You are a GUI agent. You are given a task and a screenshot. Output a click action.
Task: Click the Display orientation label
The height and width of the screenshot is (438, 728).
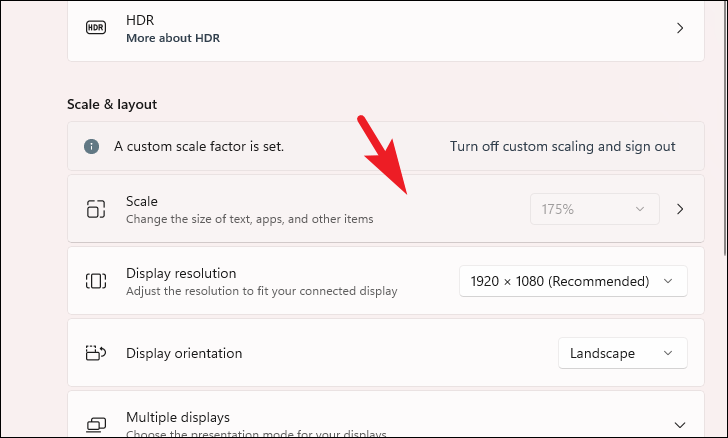pos(184,353)
